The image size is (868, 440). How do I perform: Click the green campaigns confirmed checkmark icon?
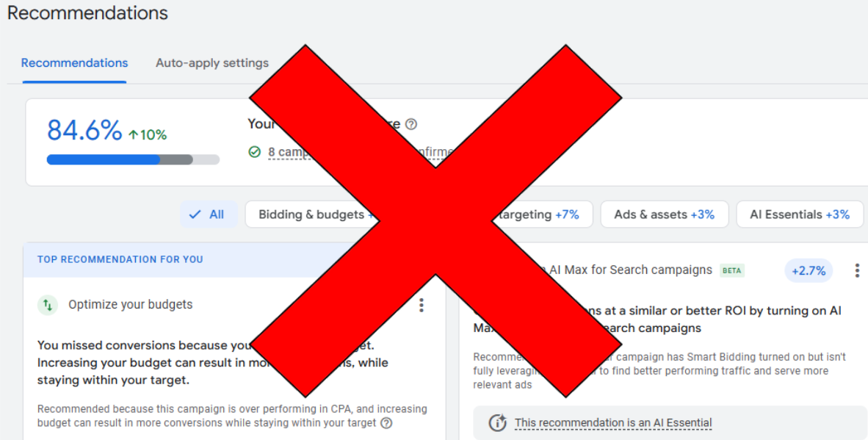[255, 151]
